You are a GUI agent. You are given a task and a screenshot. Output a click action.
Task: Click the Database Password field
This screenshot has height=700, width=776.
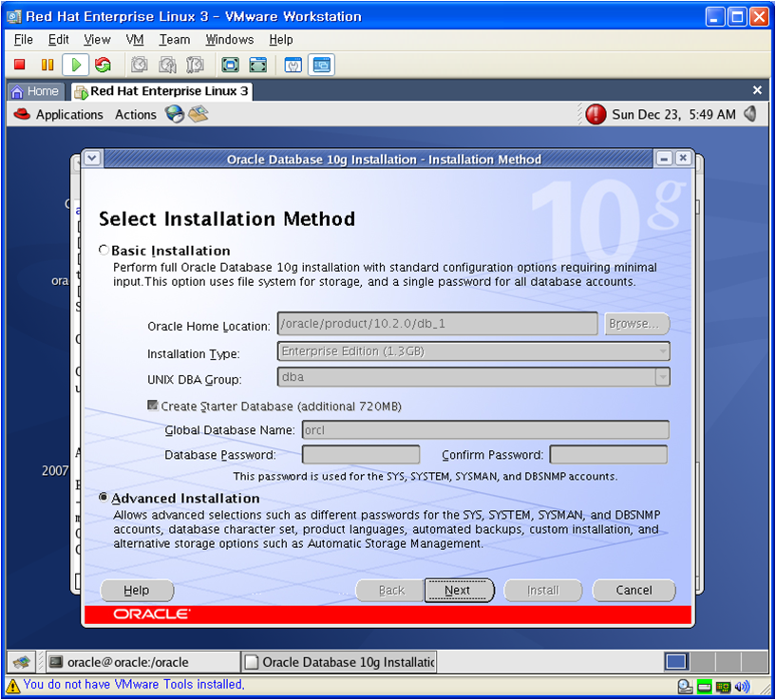[361, 454]
